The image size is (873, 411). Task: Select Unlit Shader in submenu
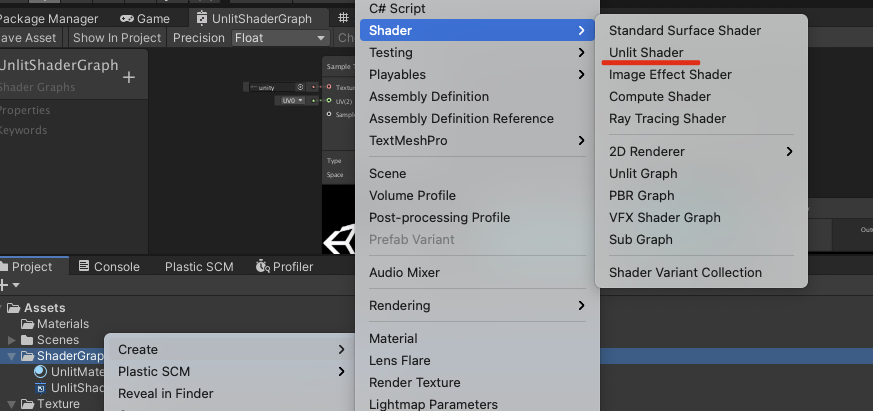646,52
